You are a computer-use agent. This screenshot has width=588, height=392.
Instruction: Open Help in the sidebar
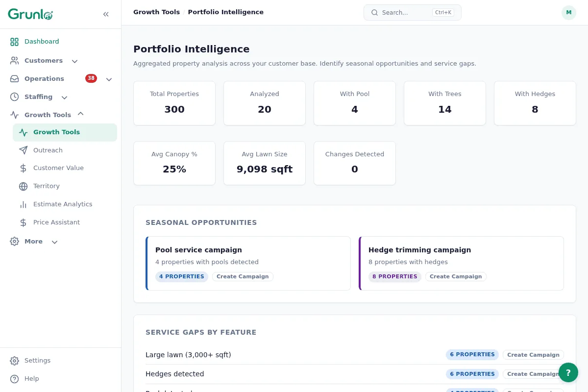pyautogui.click(x=61, y=379)
